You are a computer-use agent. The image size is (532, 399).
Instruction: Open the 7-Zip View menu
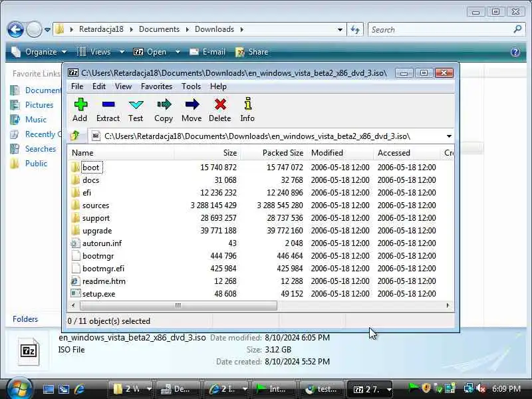click(x=123, y=86)
